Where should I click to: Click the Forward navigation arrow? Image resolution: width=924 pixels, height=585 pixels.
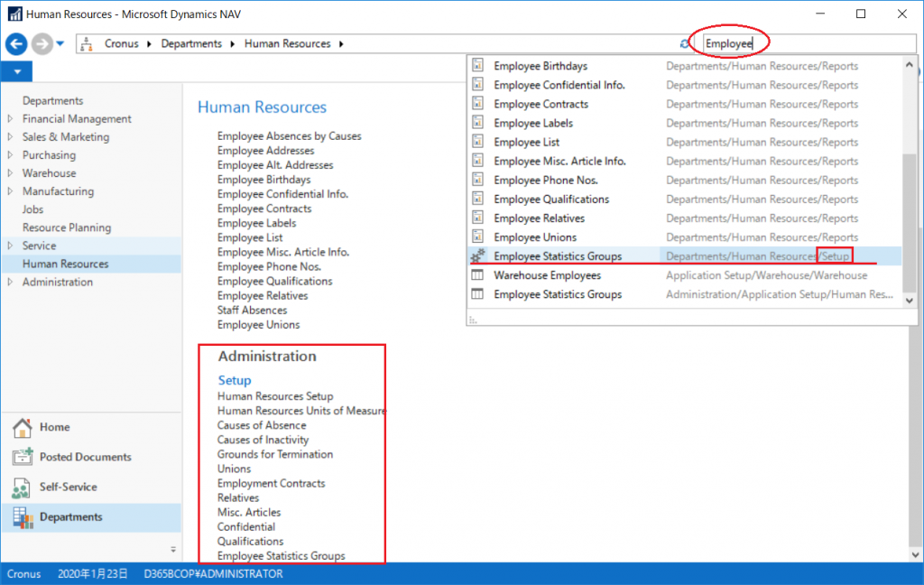click(x=42, y=43)
